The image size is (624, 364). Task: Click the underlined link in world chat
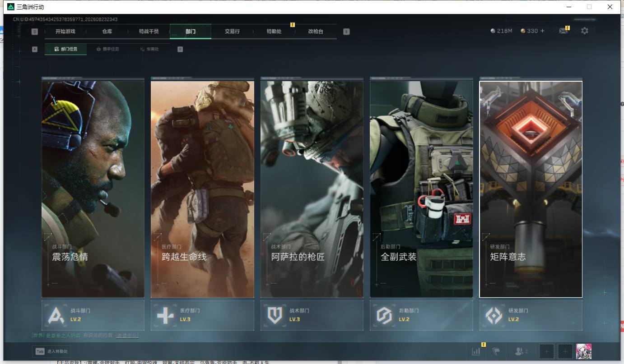(x=127, y=336)
